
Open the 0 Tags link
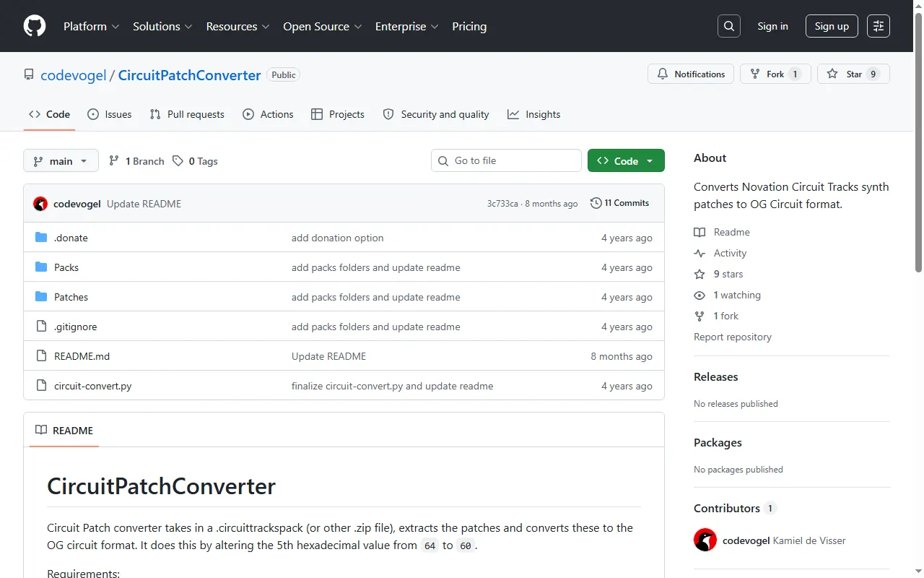[x=195, y=161]
